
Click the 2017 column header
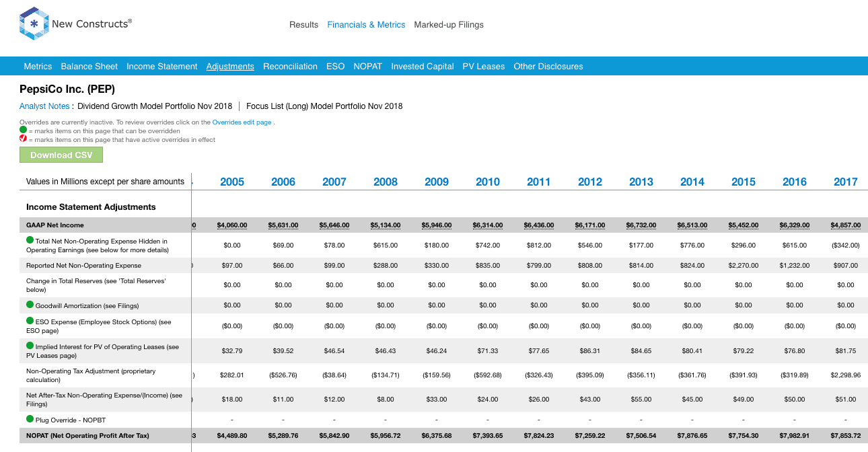[x=846, y=182]
